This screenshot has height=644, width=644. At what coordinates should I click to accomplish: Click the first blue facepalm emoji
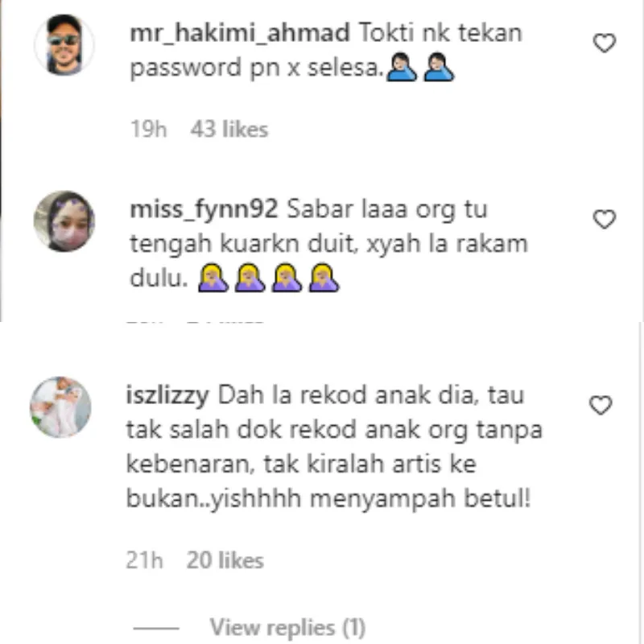coord(402,67)
